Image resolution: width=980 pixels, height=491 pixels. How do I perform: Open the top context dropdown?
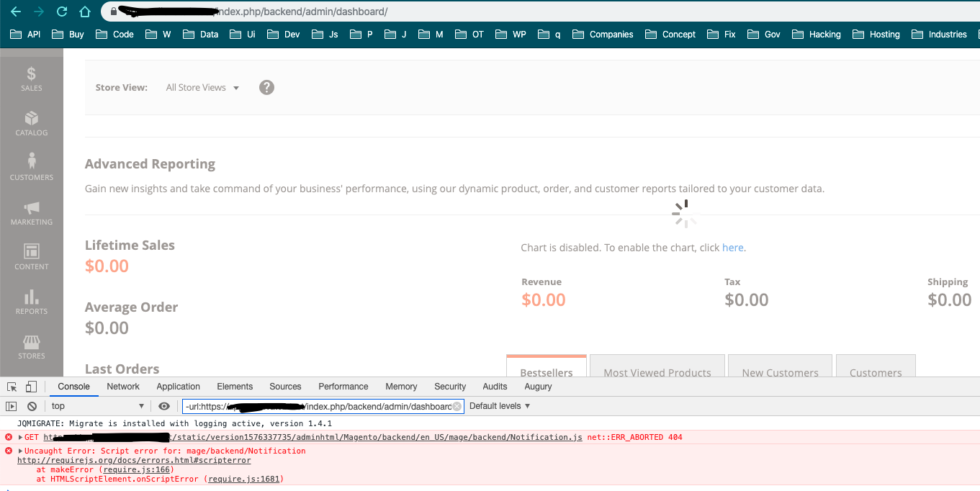(x=97, y=406)
